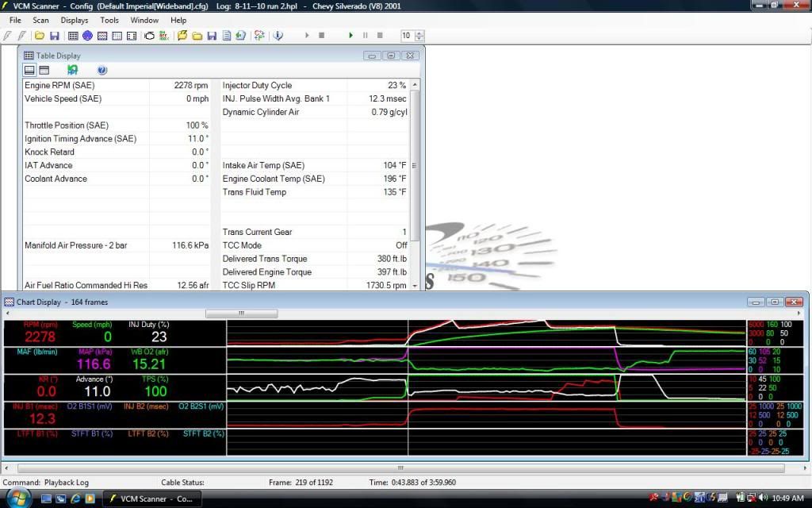Click the playback speed field showing 10
Screen dimensions: 812x508
(x=407, y=36)
